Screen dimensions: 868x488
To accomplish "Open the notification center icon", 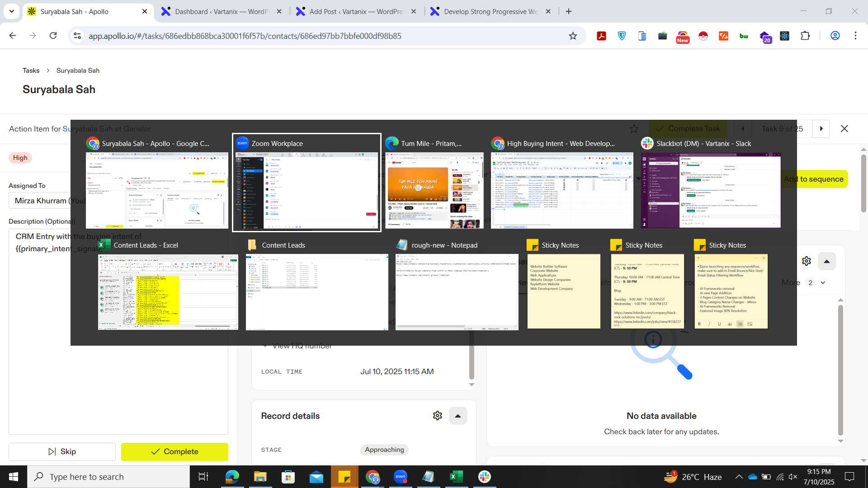I will click(x=849, y=477).
